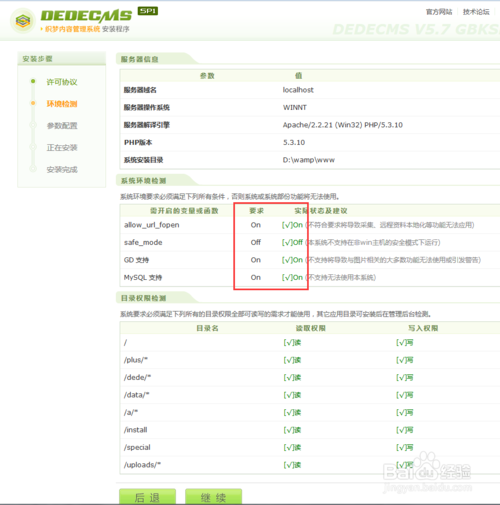Click the safe_mode row label

pyautogui.click(x=143, y=242)
